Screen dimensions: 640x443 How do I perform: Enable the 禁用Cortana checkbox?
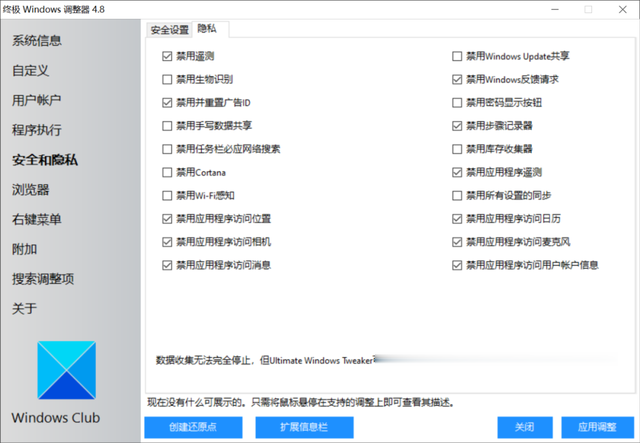coord(167,172)
